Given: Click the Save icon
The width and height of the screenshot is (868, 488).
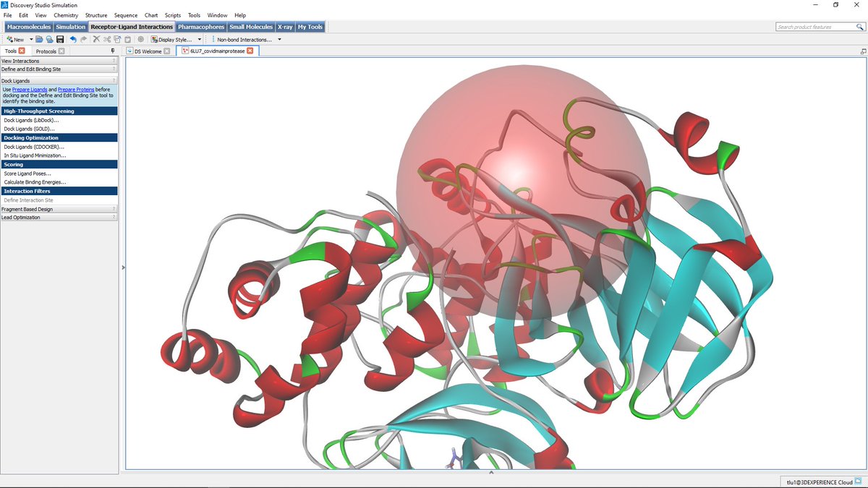Looking at the screenshot, I should 59,39.
